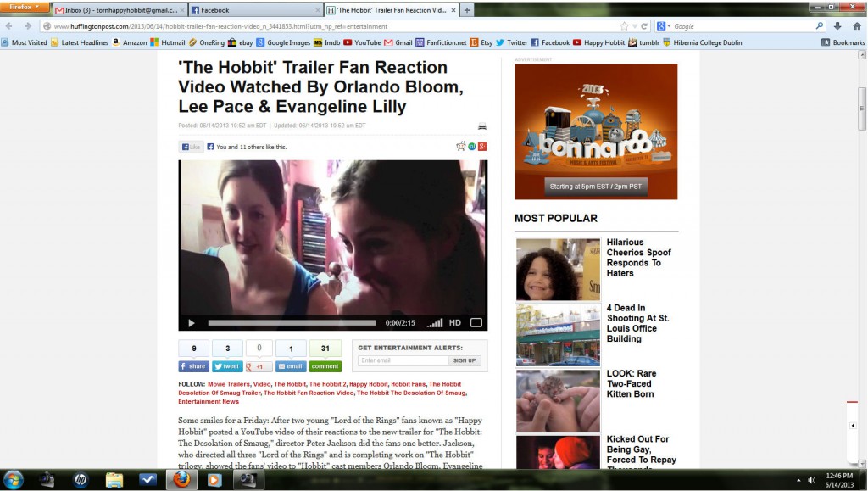Open Hilarious Cheerios Spoof article
The image size is (868, 491).
pos(638,258)
